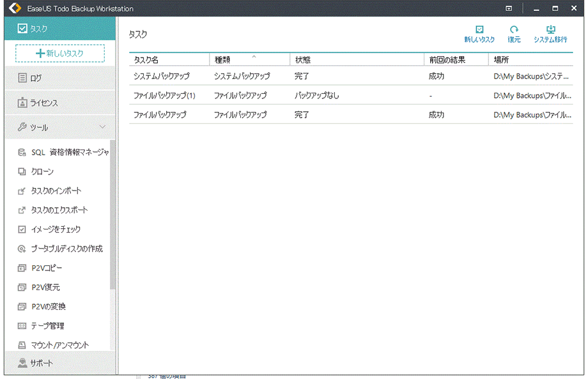Viewport: 588px width, 379px height.
Task: Click the サポート person icon
Action: (x=22, y=363)
